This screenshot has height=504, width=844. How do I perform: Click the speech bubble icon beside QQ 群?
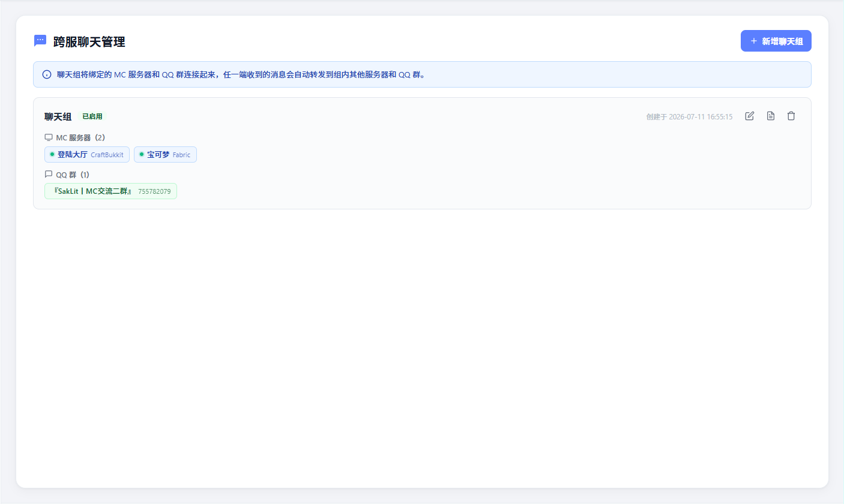pyautogui.click(x=49, y=174)
